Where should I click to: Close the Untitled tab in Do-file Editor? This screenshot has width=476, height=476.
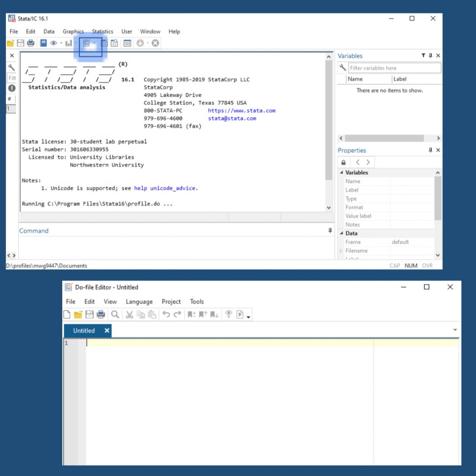(107, 331)
